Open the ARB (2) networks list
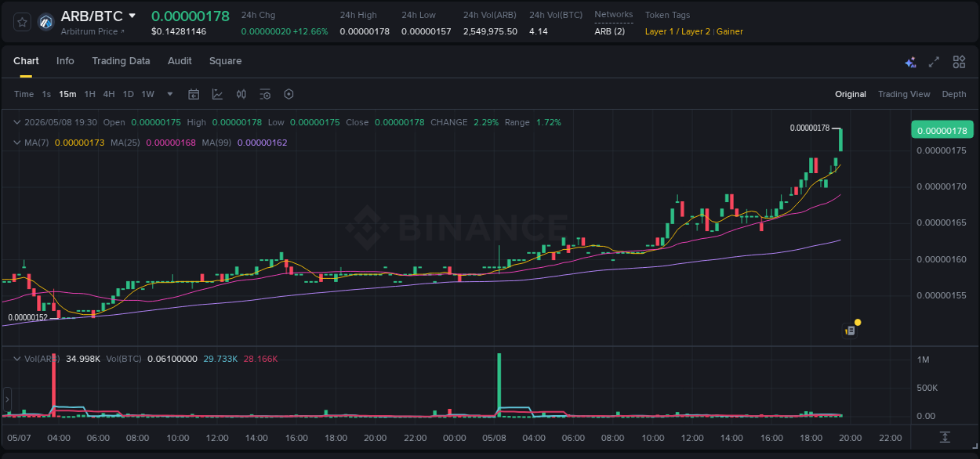This screenshot has width=980, height=459. tap(610, 31)
